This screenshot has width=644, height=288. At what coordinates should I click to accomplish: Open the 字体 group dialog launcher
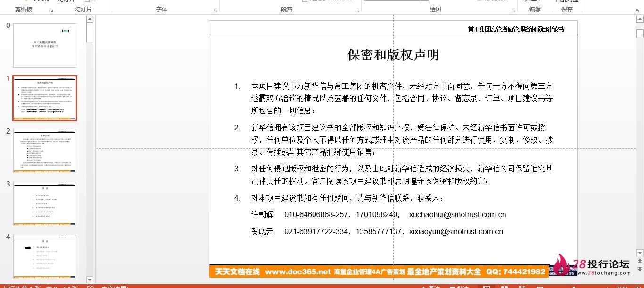click(x=216, y=10)
